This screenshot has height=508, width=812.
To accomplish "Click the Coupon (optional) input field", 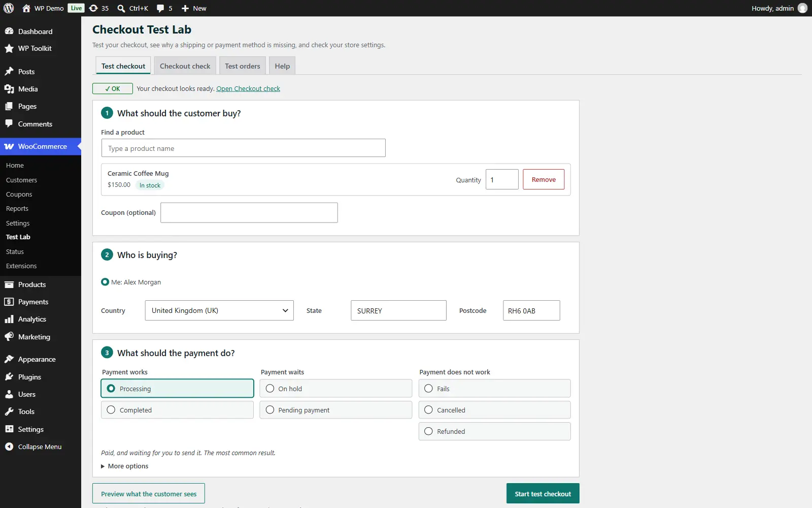I will click(x=249, y=212).
